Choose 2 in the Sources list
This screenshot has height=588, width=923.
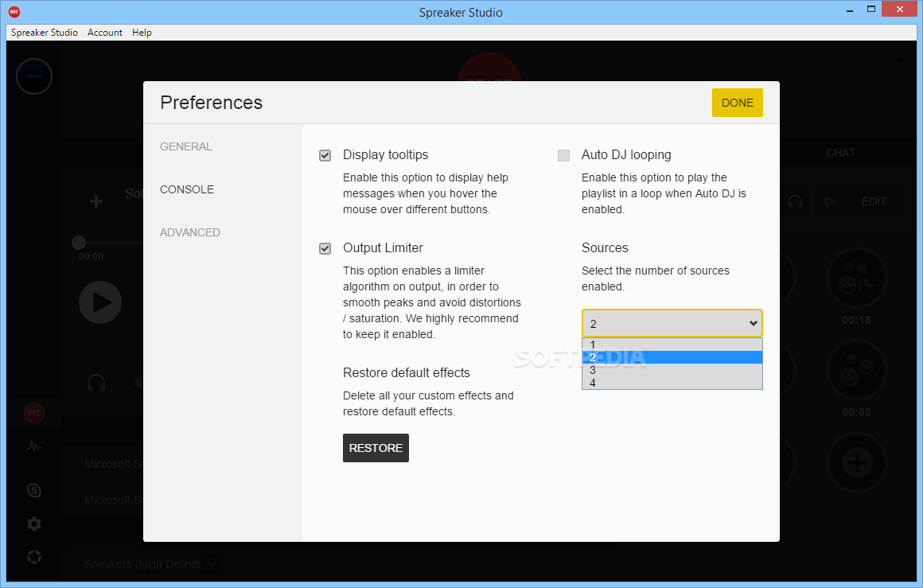coord(672,357)
